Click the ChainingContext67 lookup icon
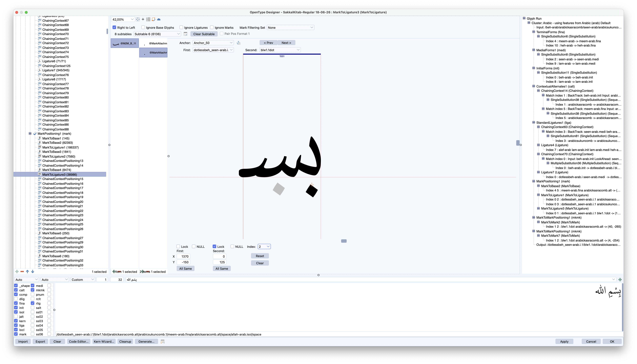Viewport: 637px width, 364px height. coord(39,21)
